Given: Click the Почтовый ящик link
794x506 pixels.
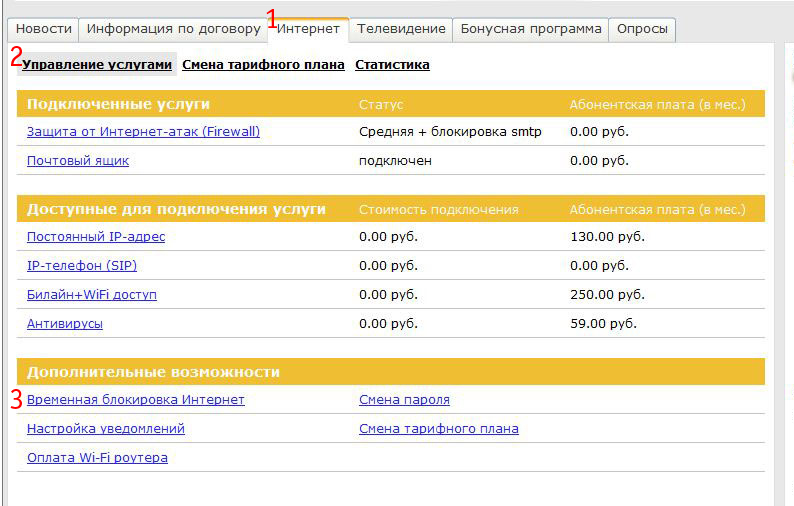Looking at the screenshot, I should (78, 161).
